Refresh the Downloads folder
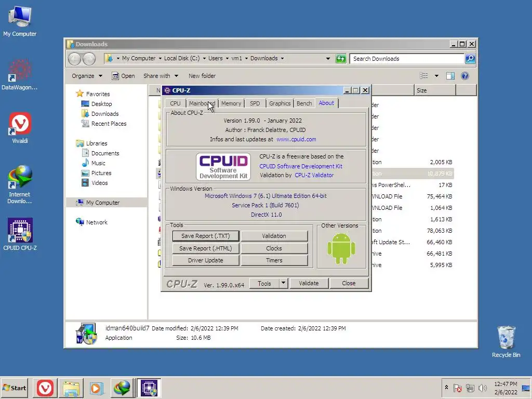The height and width of the screenshot is (399, 532). coord(341,59)
